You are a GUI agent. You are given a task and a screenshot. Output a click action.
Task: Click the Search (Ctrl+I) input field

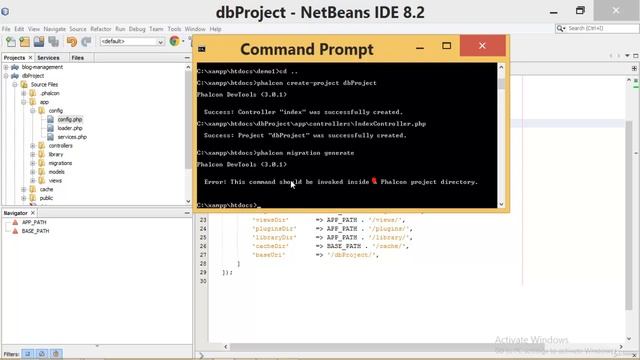tap(601, 28)
